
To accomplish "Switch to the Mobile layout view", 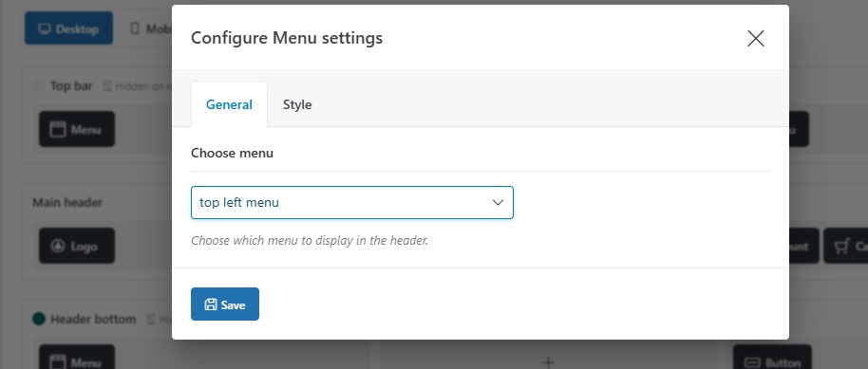I will pos(151,28).
